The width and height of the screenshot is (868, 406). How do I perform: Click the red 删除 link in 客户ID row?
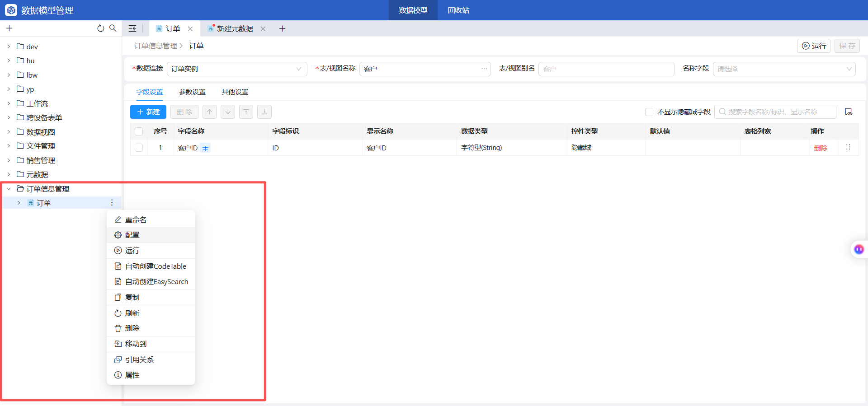point(821,148)
